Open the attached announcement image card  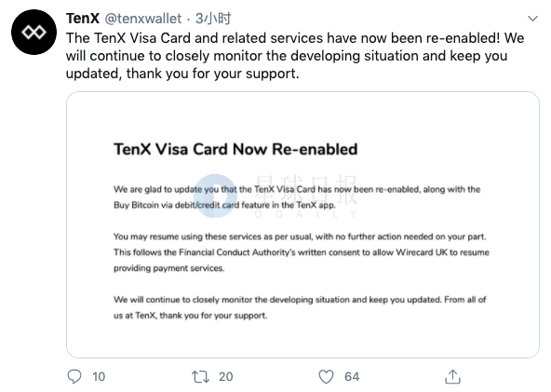pos(302,224)
